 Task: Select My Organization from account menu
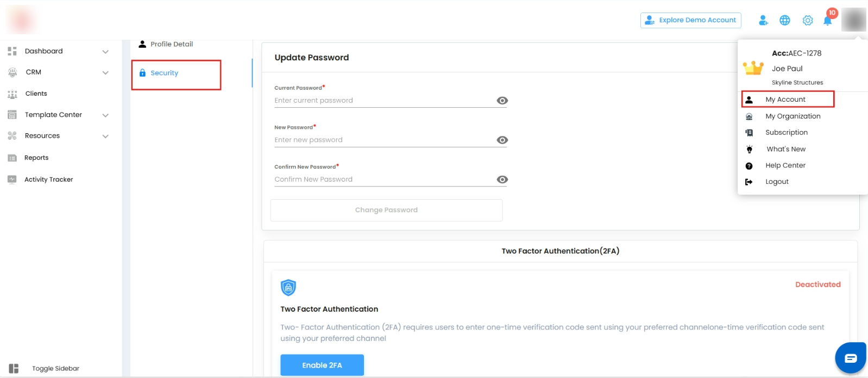coord(792,116)
